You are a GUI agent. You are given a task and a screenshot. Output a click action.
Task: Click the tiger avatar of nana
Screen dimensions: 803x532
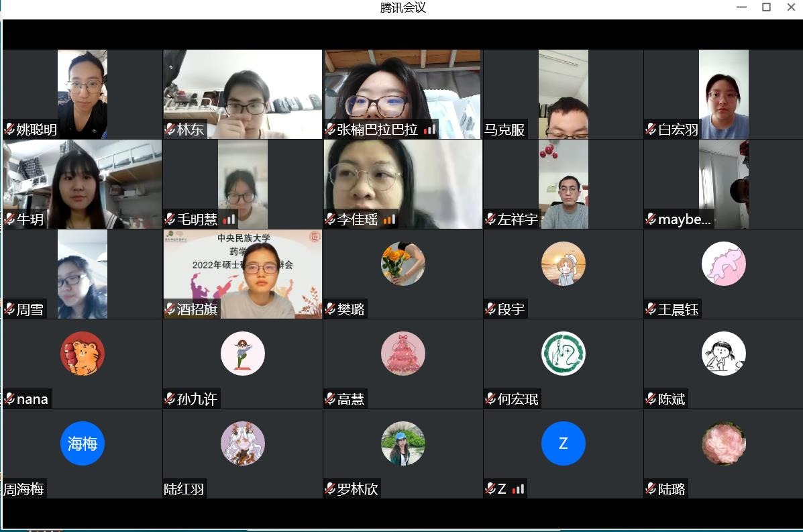point(82,354)
